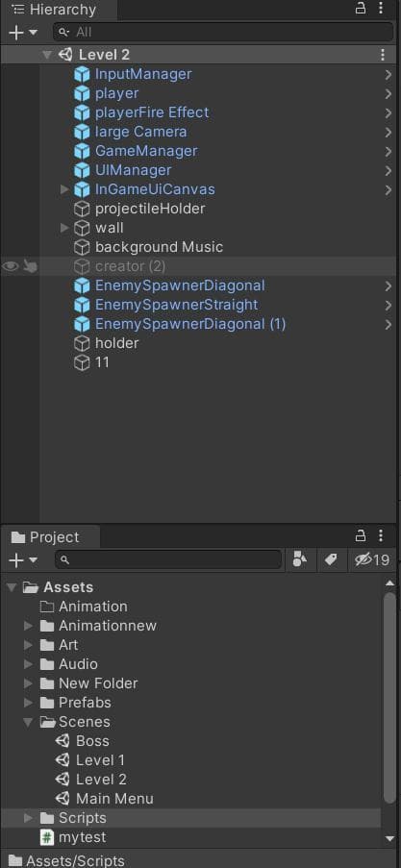This screenshot has height=868, width=401.
Task: Open the player prefab arrow
Action: coord(388,93)
